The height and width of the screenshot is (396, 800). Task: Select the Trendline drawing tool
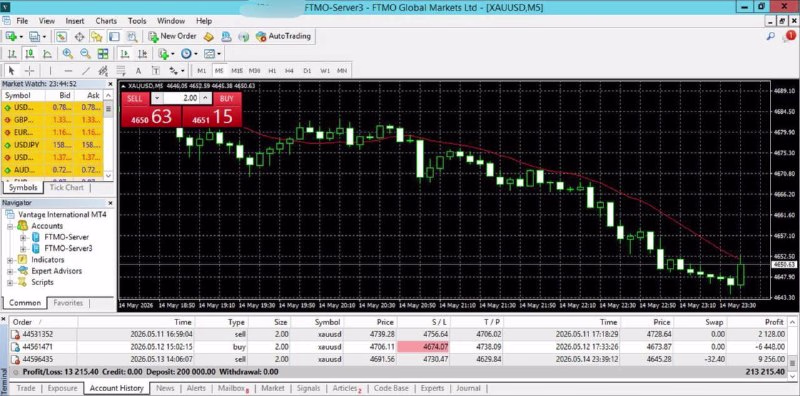click(x=86, y=70)
